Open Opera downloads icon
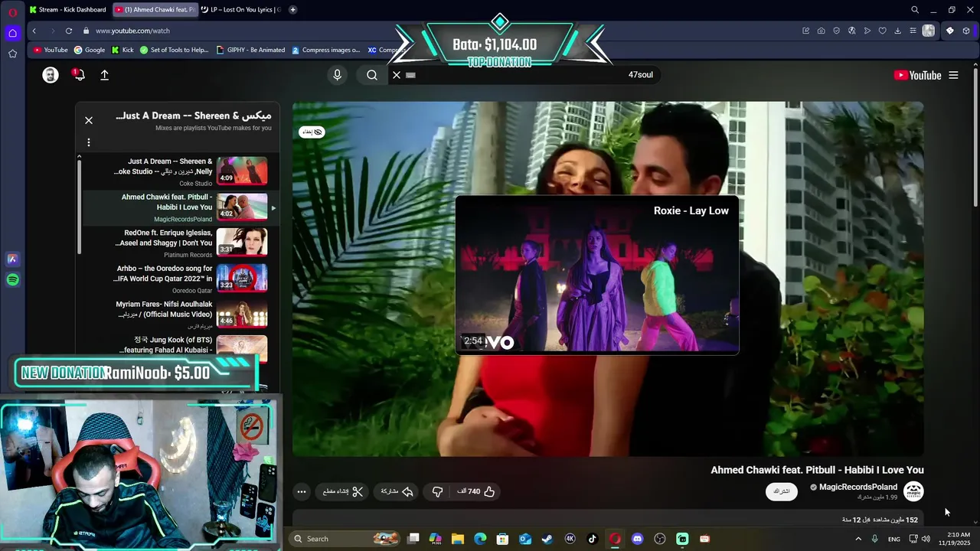This screenshot has width=980, height=551. [x=897, y=31]
